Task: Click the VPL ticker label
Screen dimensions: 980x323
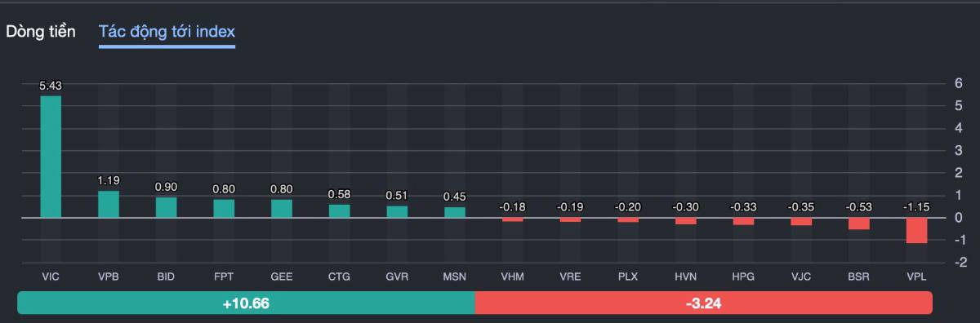Action: [x=916, y=277]
